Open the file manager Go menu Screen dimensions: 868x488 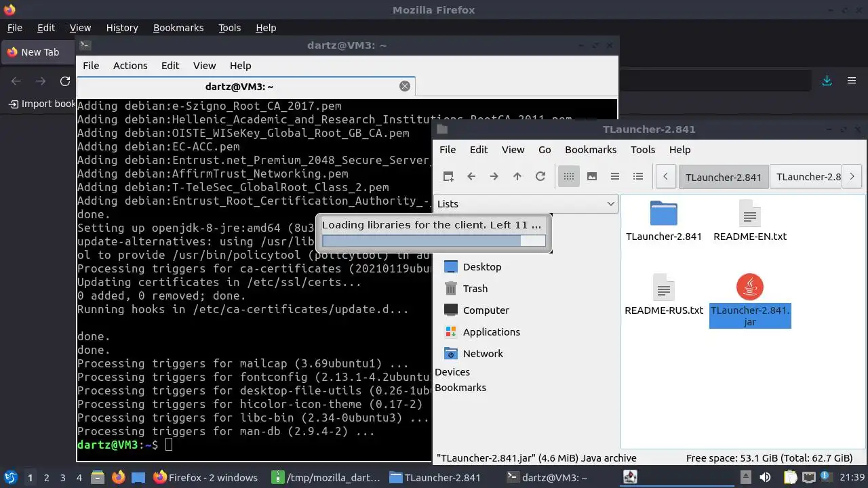pyautogui.click(x=545, y=150)
